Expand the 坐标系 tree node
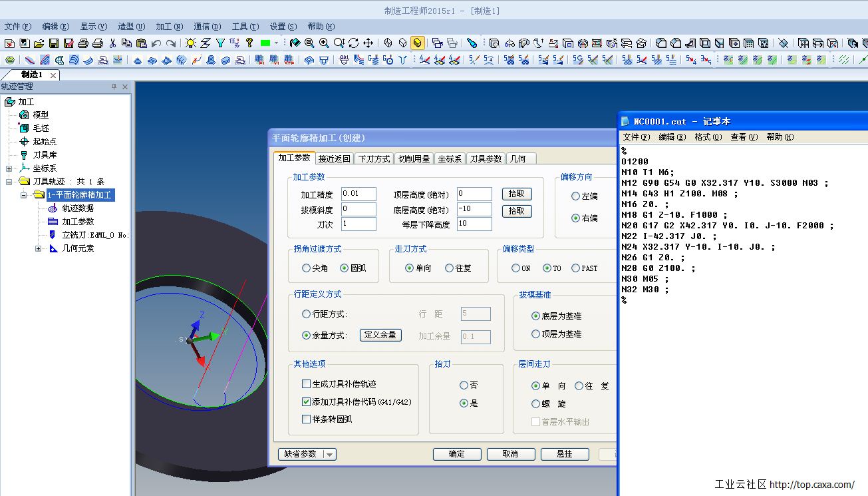 pyautogui.click(x=9, y=168)
